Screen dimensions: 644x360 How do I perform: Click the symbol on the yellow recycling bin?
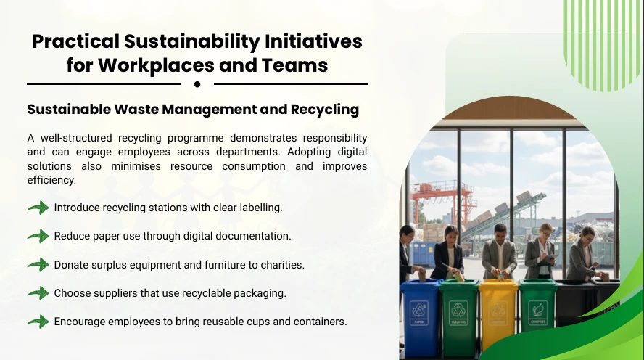coord(498,309)
